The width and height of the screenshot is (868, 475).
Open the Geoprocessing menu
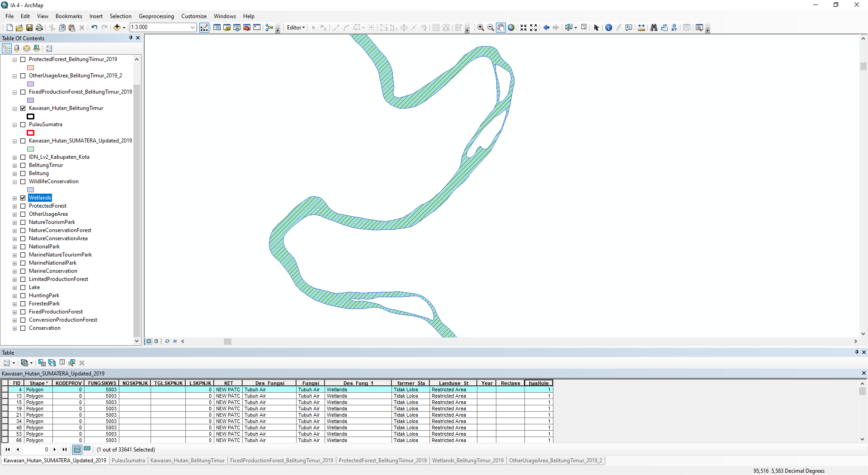point(156,16)
